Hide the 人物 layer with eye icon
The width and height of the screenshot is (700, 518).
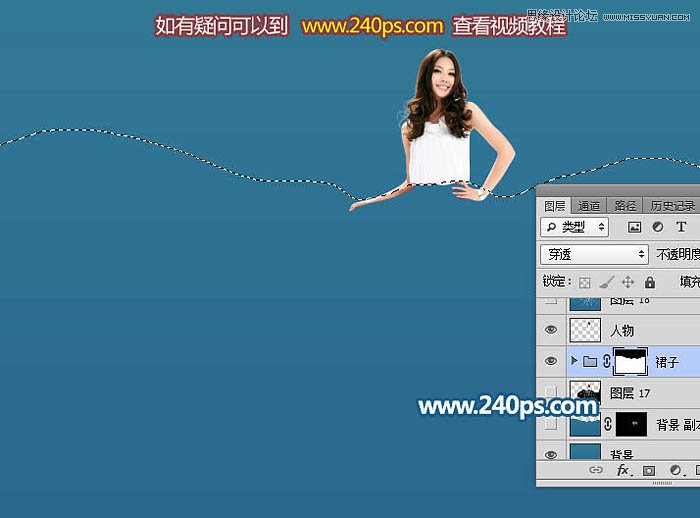(551, 330)
